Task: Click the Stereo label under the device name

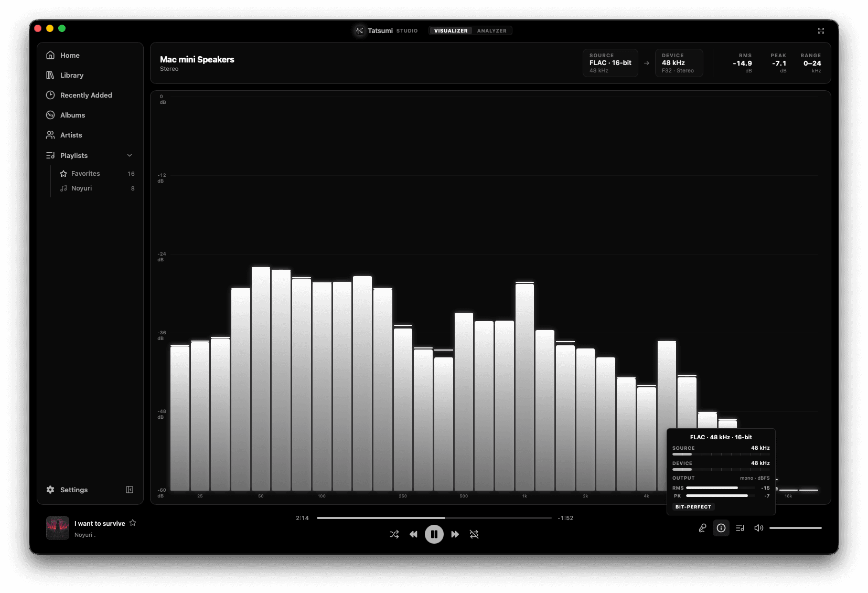Action: 169,69
